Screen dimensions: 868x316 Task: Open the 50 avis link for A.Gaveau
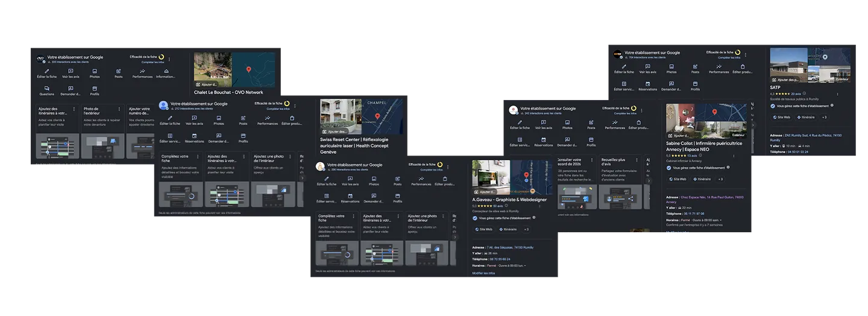(x=498, y=206)
